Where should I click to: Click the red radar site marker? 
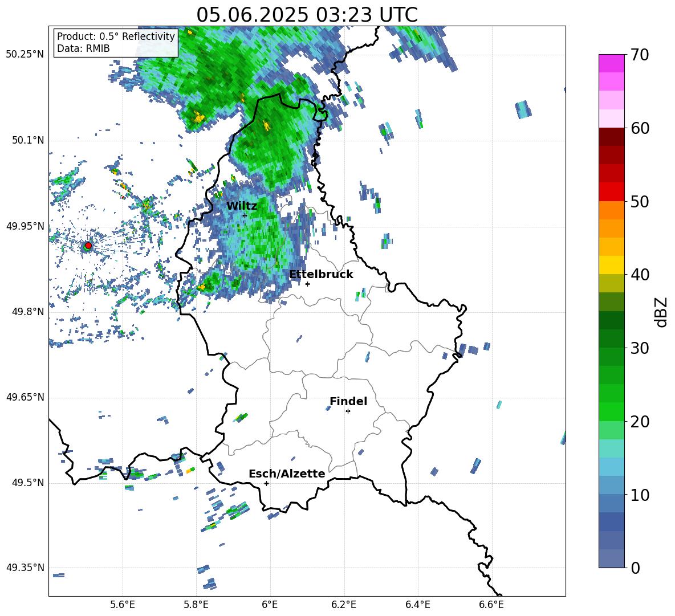point(88,246)
